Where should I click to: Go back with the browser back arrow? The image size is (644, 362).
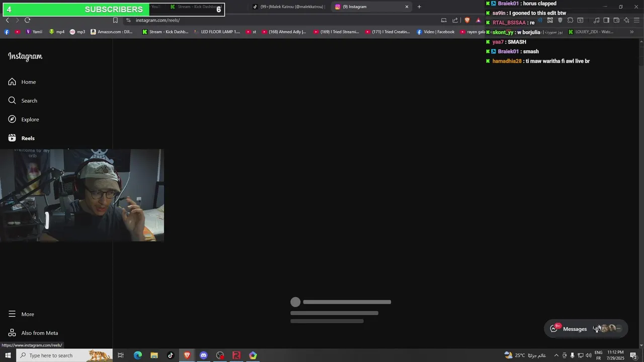(x=7, y=20)
